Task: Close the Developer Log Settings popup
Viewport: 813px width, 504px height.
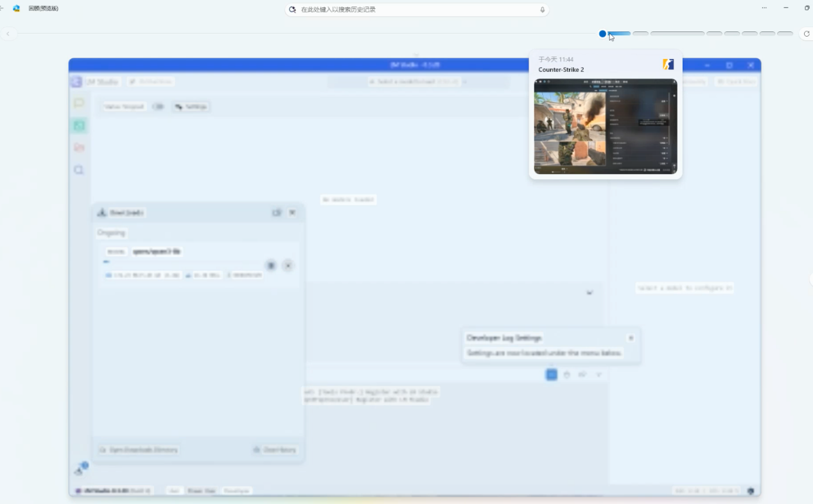Action: tap(631, 338)
